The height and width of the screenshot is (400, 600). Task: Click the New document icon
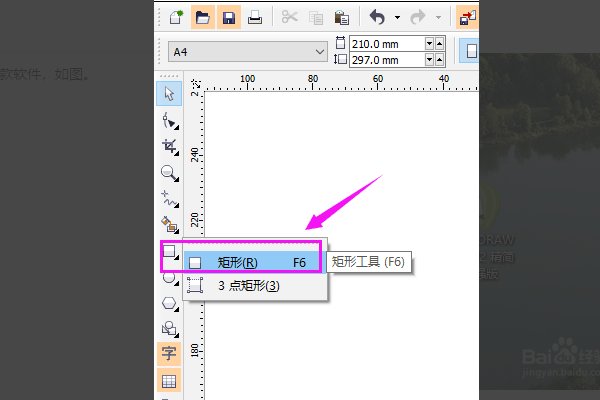click(x=176, y=18)
